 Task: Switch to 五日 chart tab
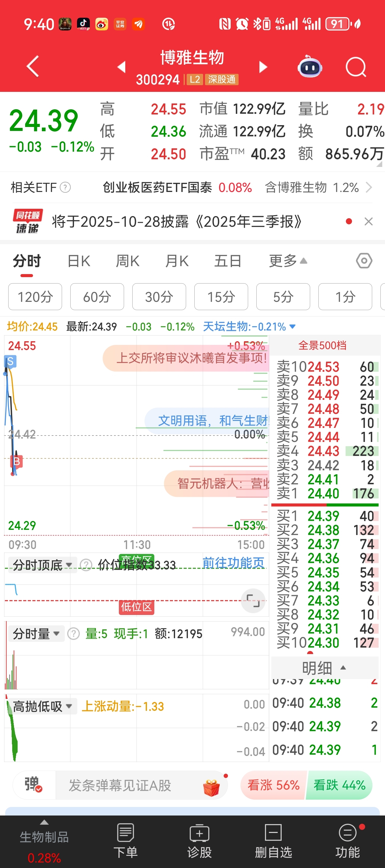click(228, 262)
